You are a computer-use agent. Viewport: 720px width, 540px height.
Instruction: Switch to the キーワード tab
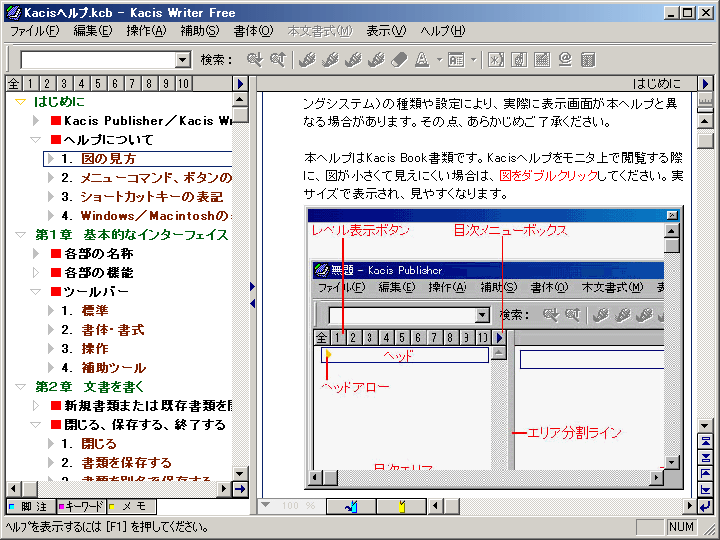tap(81, 506)
